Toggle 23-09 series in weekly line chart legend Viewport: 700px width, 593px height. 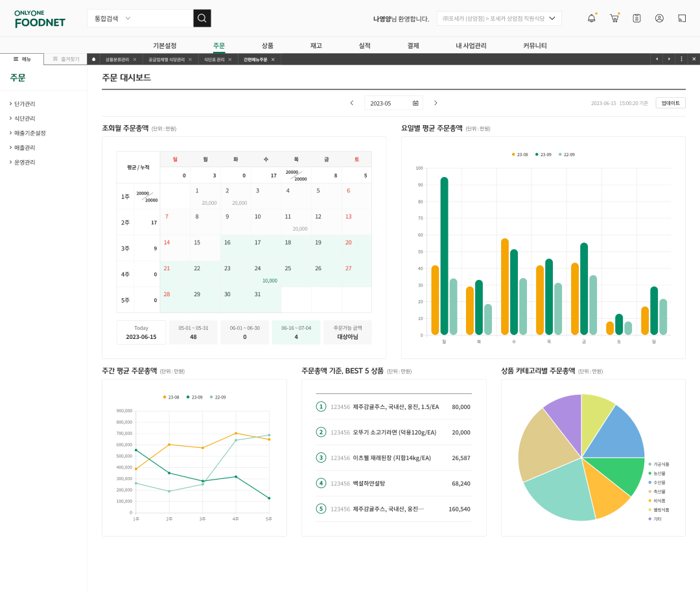coord(194,397)
